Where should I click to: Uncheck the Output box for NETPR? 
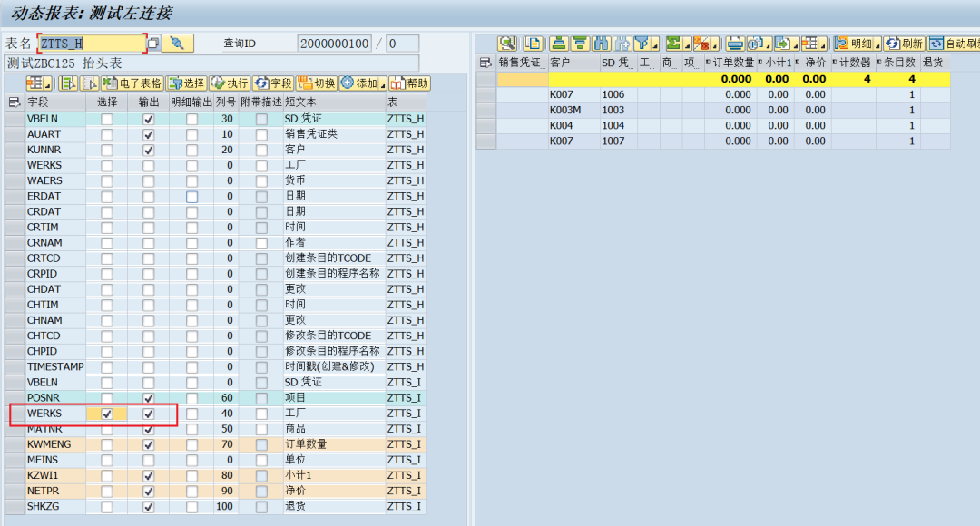(x=148, y=491)
